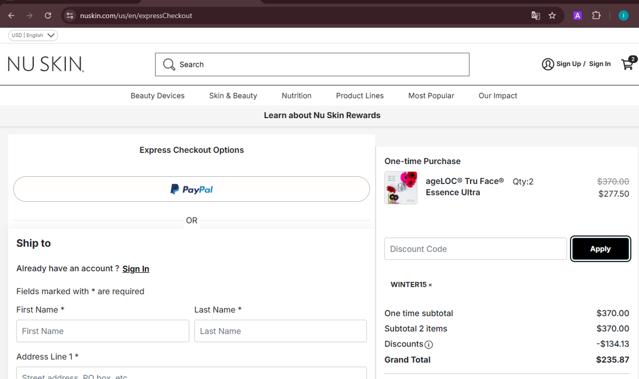The height and width of the screenshot is (379, 639).
Task: Click the Grand Total $235.87 amount
Action: point(613,360)
